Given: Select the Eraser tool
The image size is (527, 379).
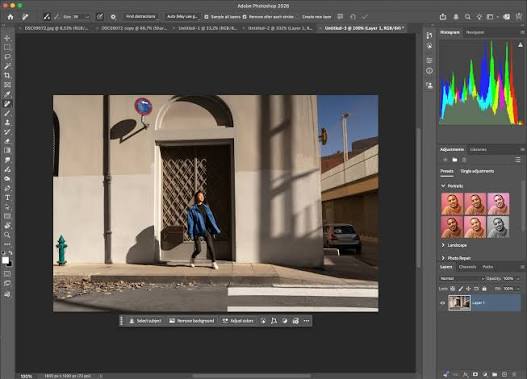Looking at the screenshot, I should [x=7, y=141].
